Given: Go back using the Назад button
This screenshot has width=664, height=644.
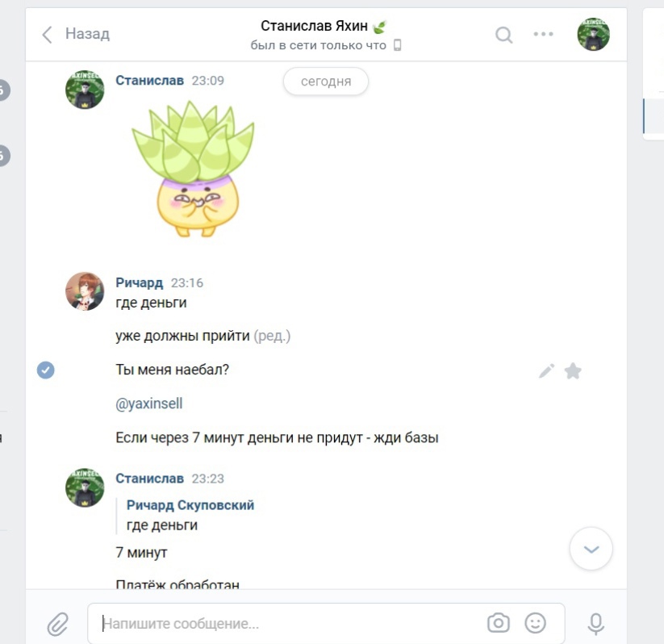Looking at the screenshot, I should click(x=76, y=34).
